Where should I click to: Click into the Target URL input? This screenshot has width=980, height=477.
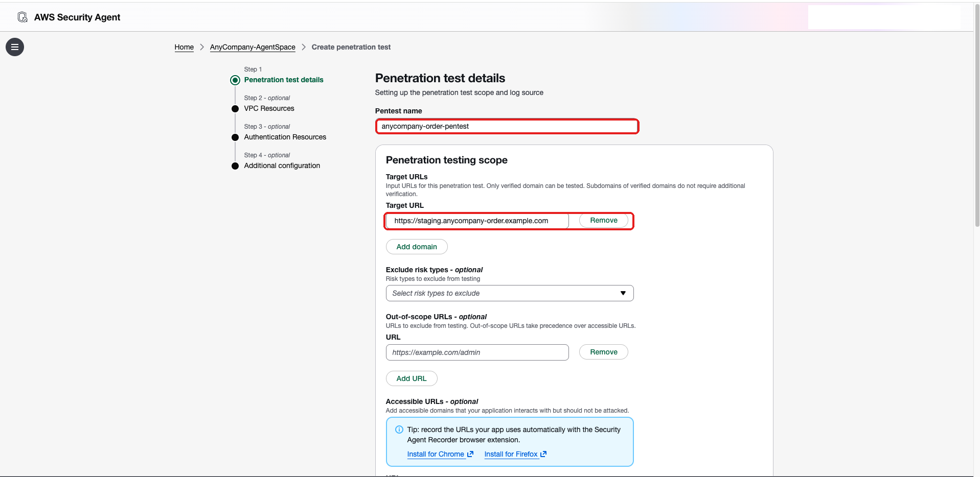477,221
